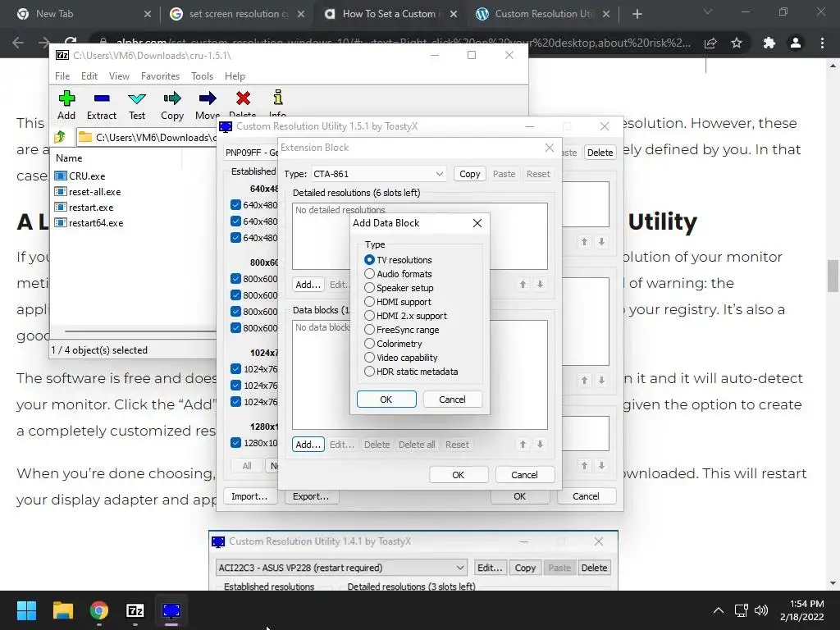Image resolution: width=840 pixels, height=630 pixels.
Task: Choose Video capability radio option
Action: (401, 358)
